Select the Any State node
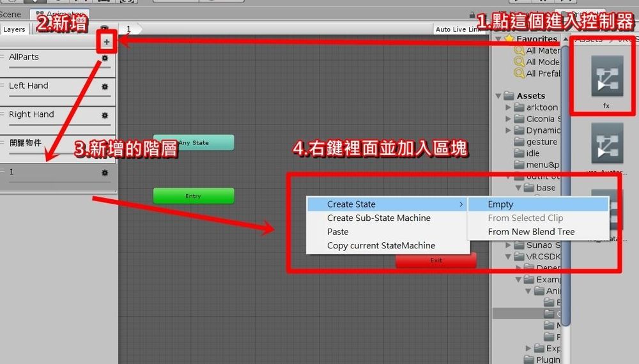 pyautogui.click(x=194, y=142)
